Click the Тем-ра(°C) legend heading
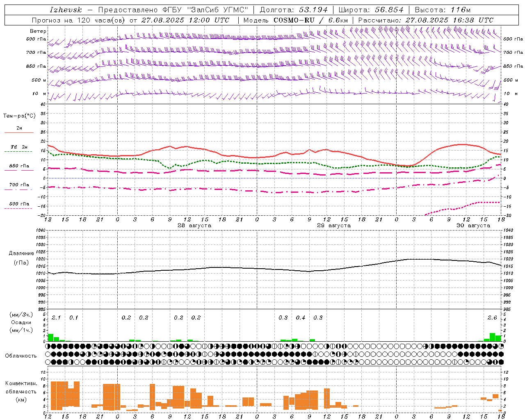The height and width of the screenshot is (420, 525). click(x=19, y=116)
